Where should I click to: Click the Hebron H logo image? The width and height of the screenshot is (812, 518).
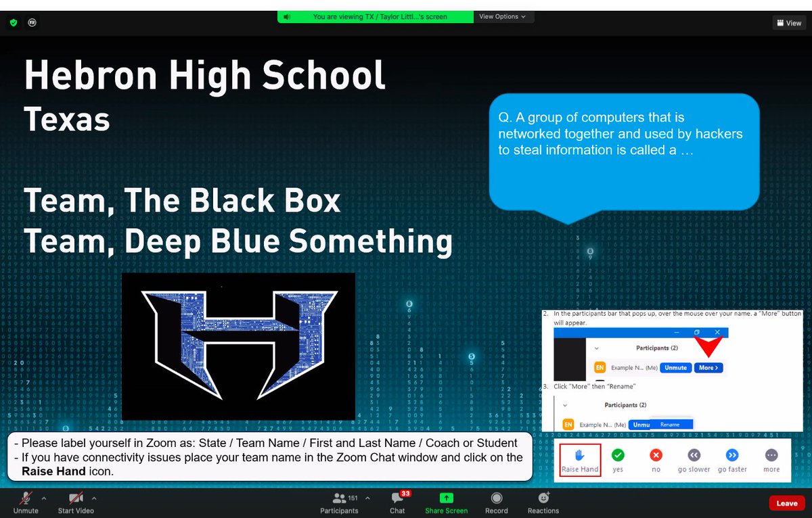click(238, 347)
